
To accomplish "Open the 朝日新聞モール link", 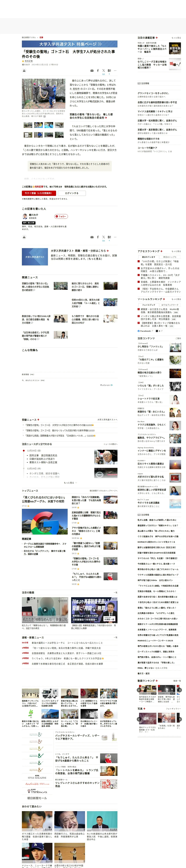I will (37, 798).
